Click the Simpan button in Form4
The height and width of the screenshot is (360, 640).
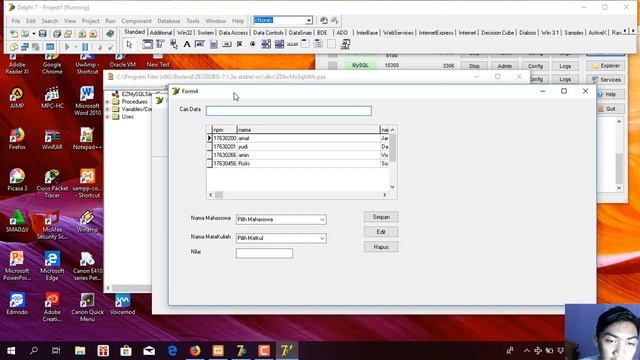pos(381,217)
